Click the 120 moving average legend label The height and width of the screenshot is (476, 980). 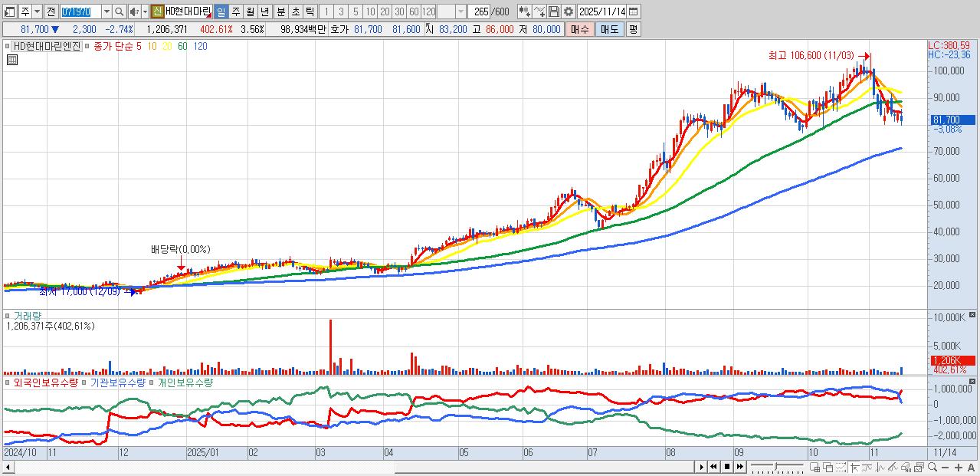(200, 46)
